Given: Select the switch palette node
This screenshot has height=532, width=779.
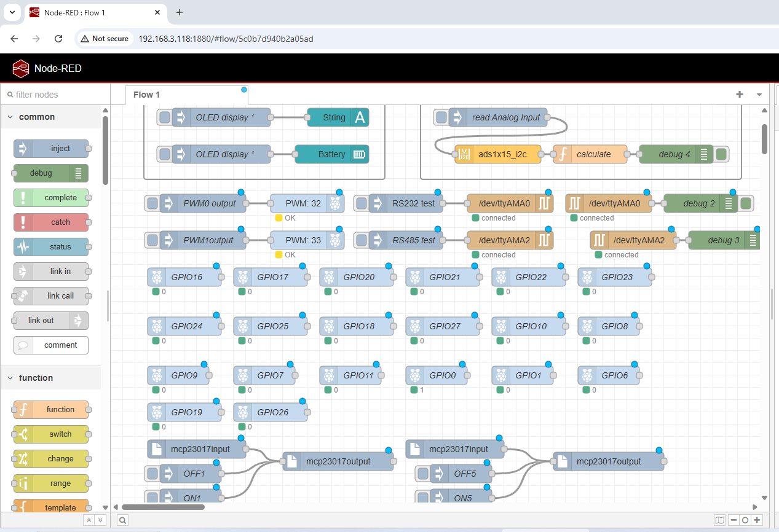Looking at the screenshot, I should pyautogui.click(x=51, y=434).
